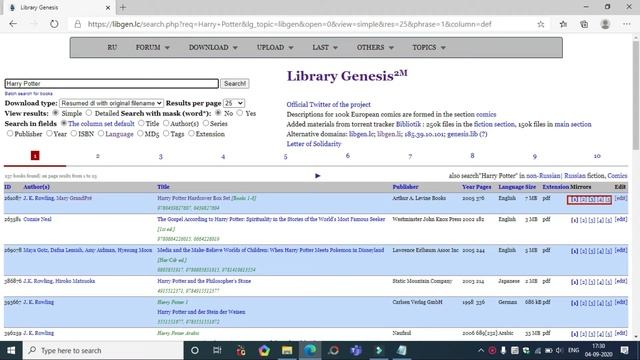Open Microsoft Teams from the taskbar
Viewport: 640px width, 360px height.
click(356, 351)
